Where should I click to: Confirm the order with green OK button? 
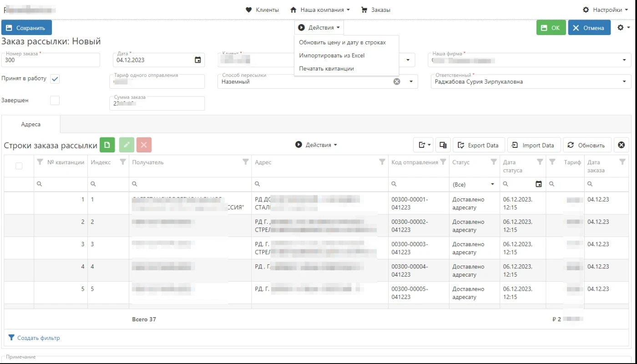click(x=551, y=28)
